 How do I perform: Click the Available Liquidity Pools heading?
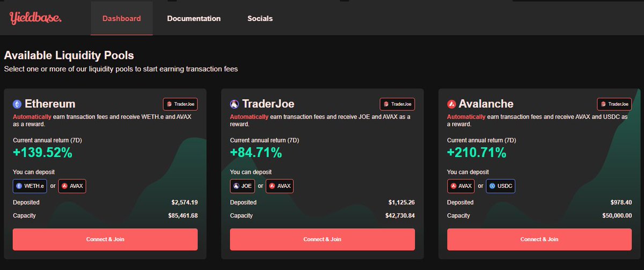pyautogui.click(x=69, y=55)
